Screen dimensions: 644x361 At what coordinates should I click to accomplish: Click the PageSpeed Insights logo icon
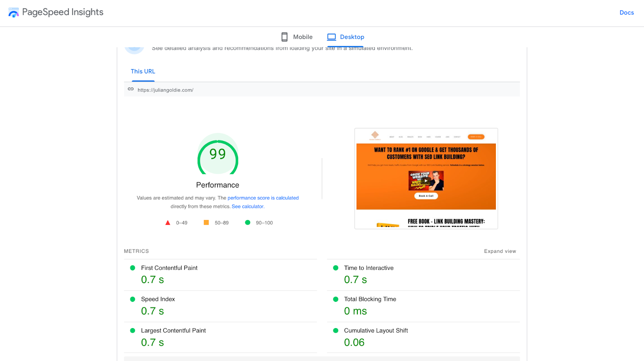pyautogui.click(x=14, y=12)
